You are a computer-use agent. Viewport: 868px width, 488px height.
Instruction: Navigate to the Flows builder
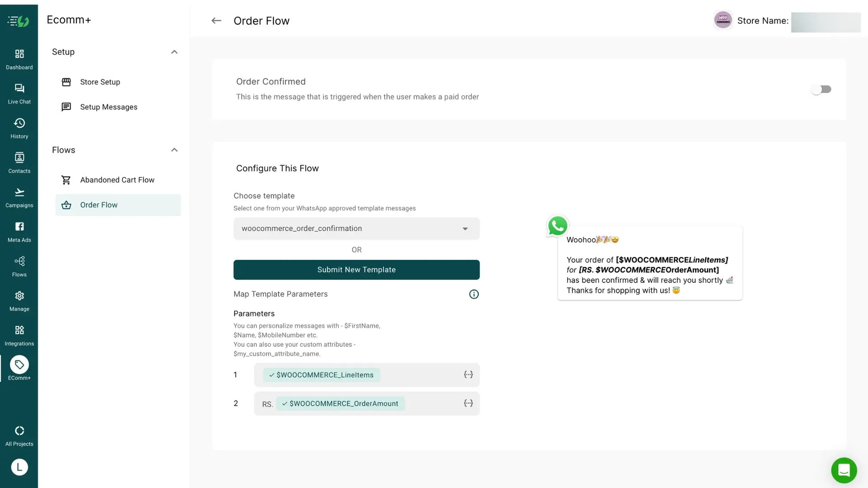tap(19, 266)
